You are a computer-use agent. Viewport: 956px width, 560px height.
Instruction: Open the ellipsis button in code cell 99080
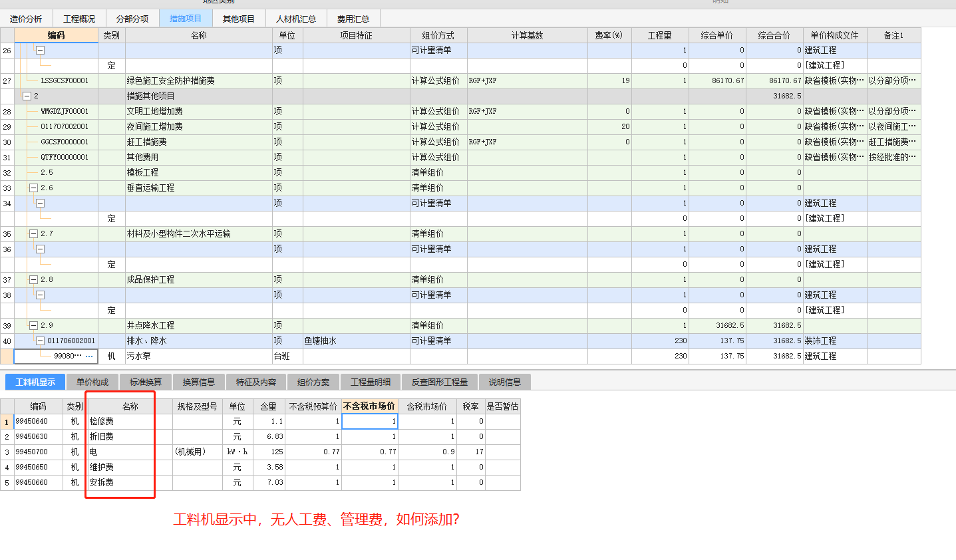pyautogui.click(x=89, y=356)
